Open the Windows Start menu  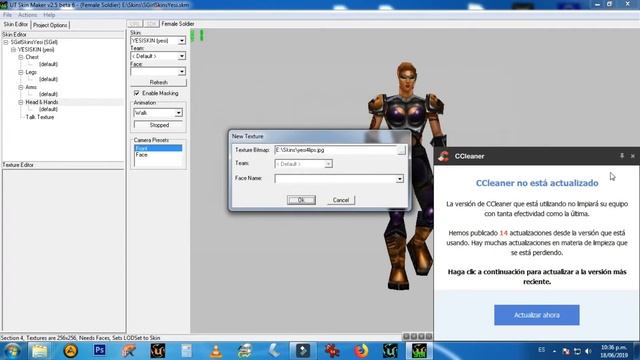pos(11,351)
